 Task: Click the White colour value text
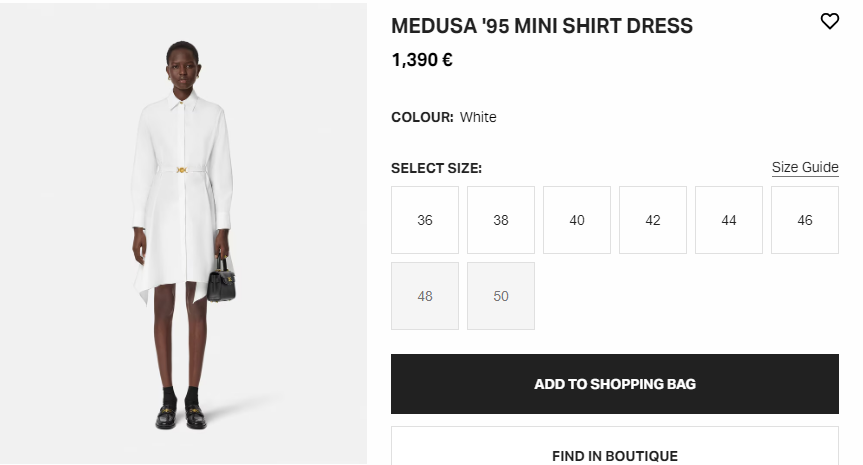point(478,117)
